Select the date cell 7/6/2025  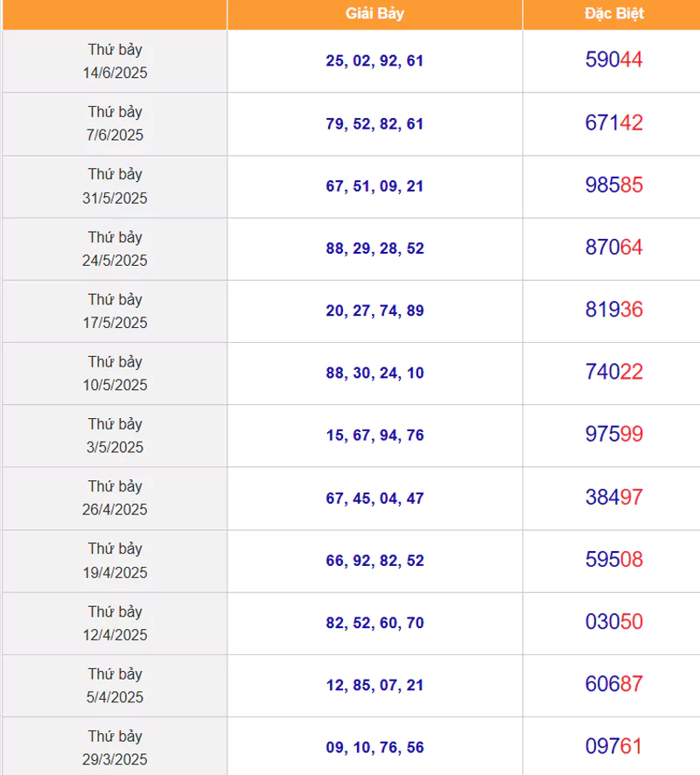pos(115,123)
